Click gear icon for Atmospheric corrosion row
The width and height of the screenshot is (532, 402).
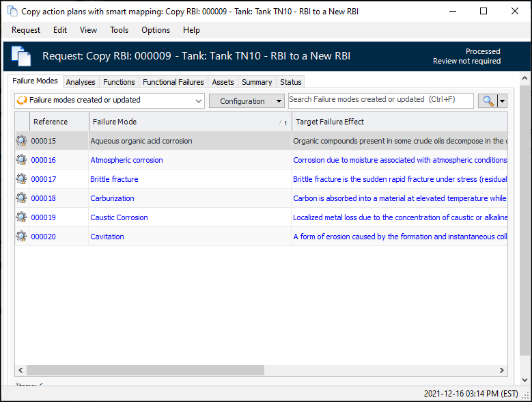[x=21, y=160]
